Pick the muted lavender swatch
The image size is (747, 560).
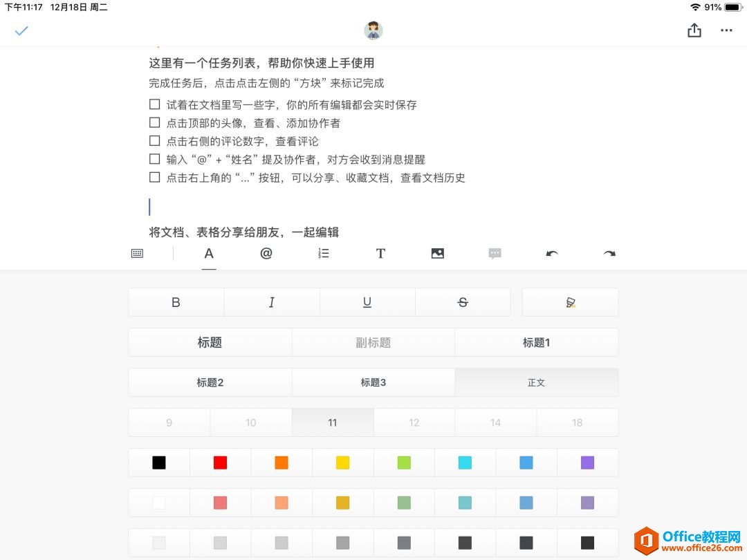coord(587,503)
